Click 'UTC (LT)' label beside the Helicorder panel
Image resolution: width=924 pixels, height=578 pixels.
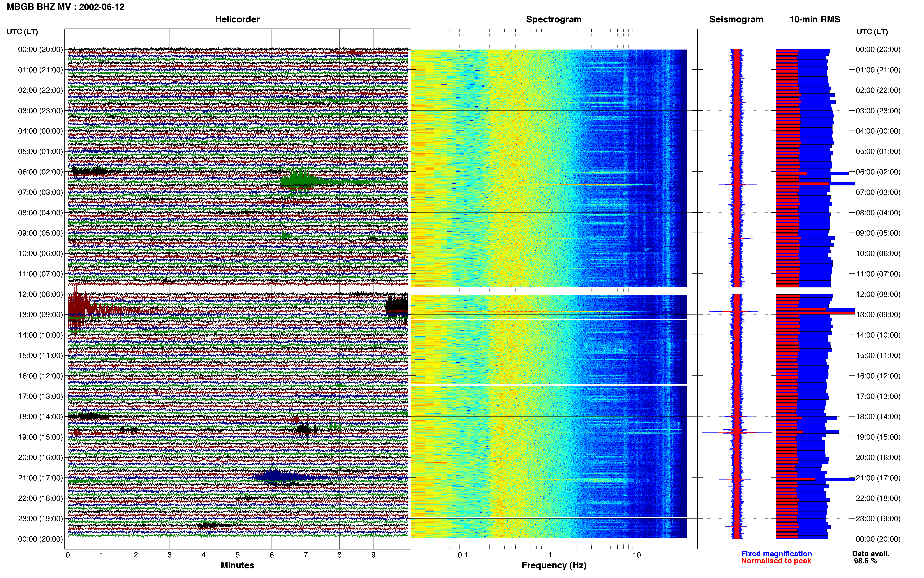tap(22, 32)
